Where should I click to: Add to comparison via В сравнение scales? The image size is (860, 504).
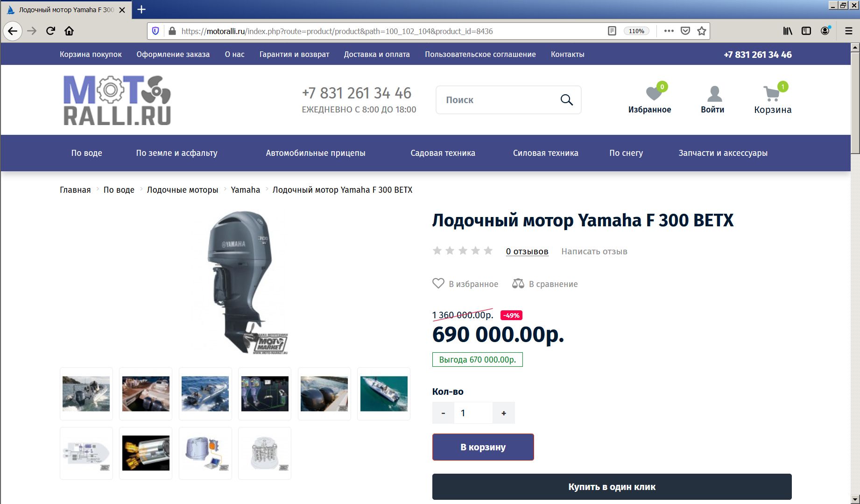coord(545,284)
